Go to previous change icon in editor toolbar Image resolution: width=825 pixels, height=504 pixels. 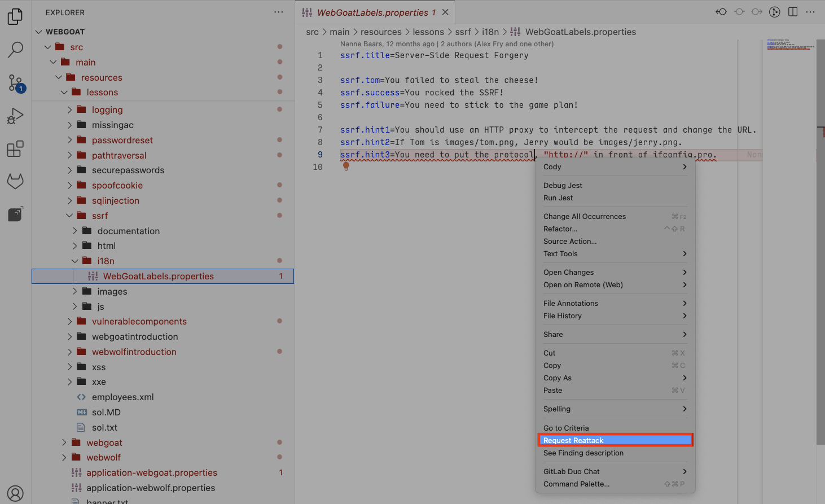(721, 12)
